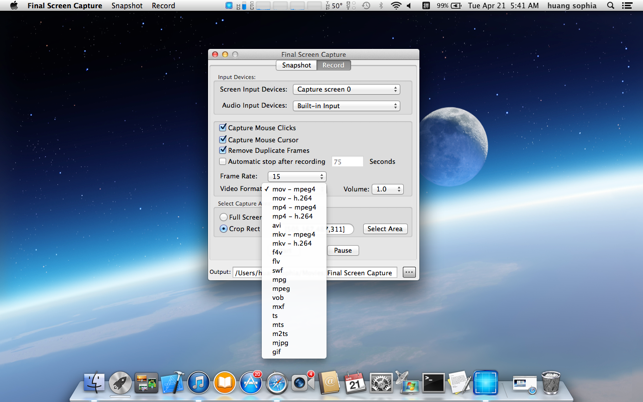
Task: Click the Spotlight search icon
Action: [x=611, y=6]
